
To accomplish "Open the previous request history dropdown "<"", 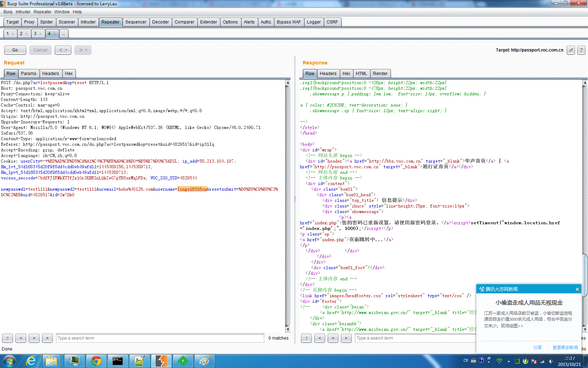I will point(63,50).
